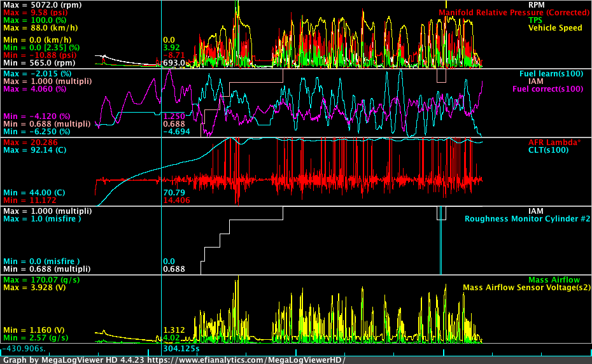Click the Min = -6.250 (%) readout
Image resolution: width=592 pixels, height=364 pixels.
coord(37,131)
